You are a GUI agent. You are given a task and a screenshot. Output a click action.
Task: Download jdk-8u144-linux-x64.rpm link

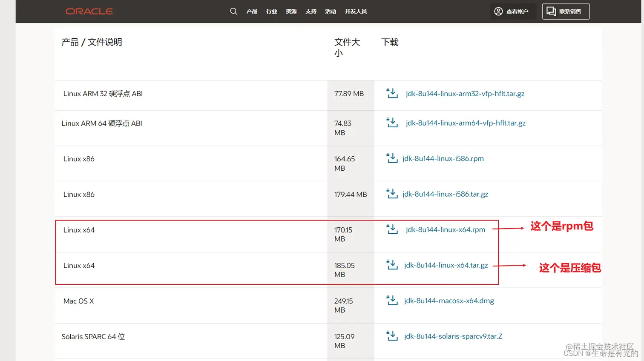(446, 230)
